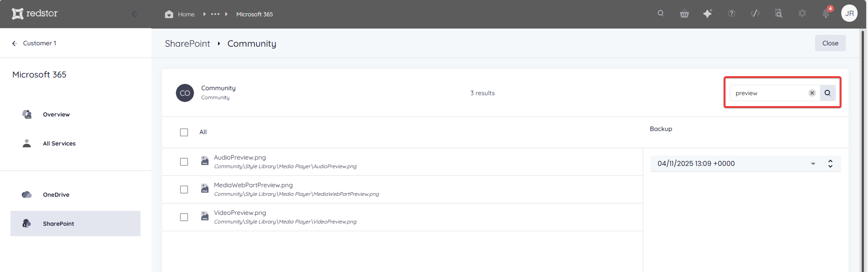This screenshot has width=868, height=272.
Task: Click the backup date stepper arrows
Action: tap(830, 164)
